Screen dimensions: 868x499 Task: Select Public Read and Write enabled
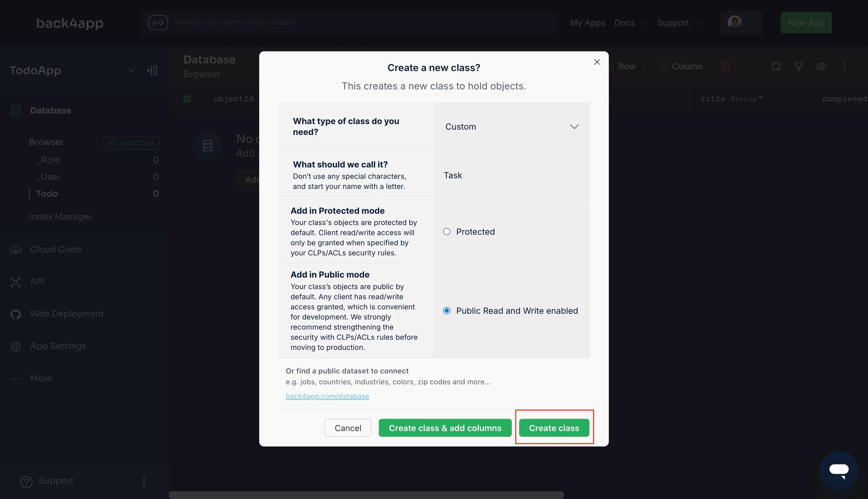447,310
